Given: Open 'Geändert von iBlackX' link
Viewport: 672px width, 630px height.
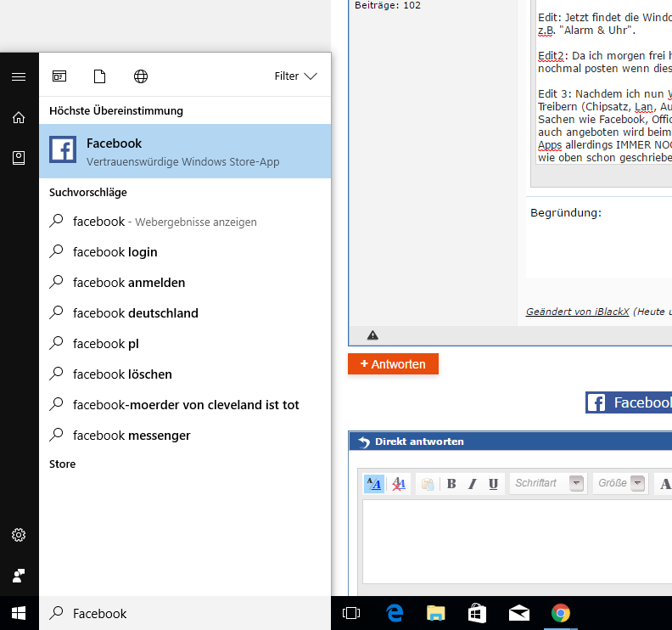Looking at the screenshot, I should coord(577,312).
